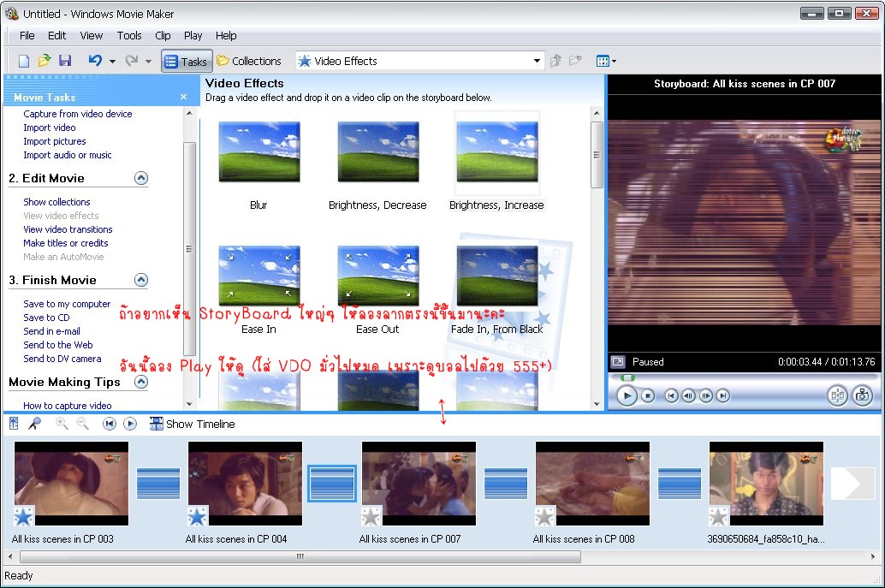Select the Ease Out effect thumbnail

click(x=378, y=276)
